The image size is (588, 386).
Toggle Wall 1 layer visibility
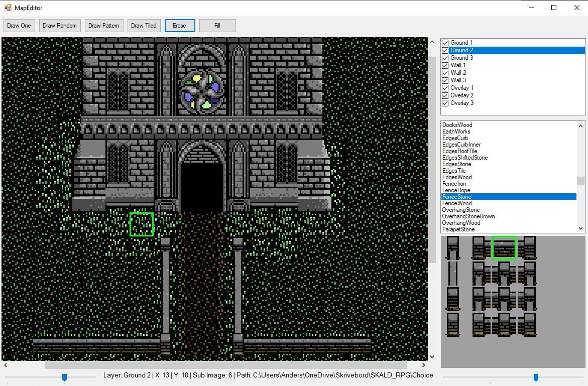tap(445, 65)
